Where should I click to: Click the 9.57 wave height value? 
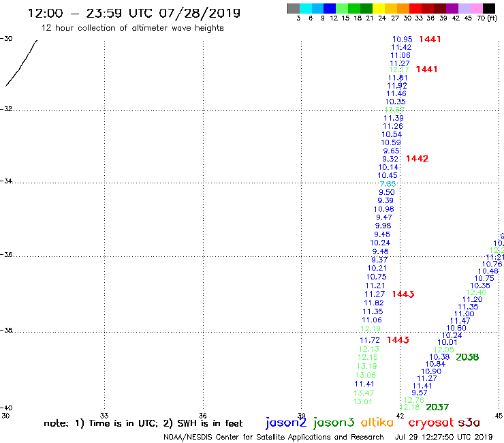[x=420, y=393]
